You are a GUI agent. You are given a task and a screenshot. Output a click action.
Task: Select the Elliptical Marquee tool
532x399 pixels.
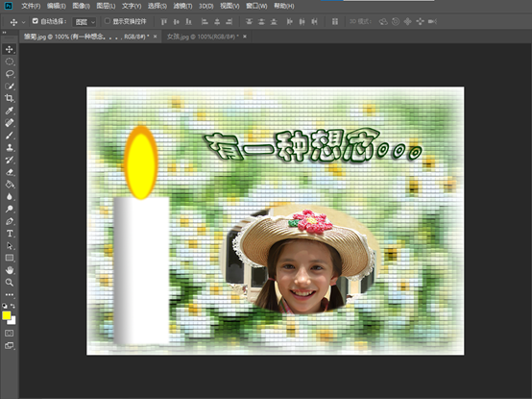pyautogui.click(x=10, y=62)
